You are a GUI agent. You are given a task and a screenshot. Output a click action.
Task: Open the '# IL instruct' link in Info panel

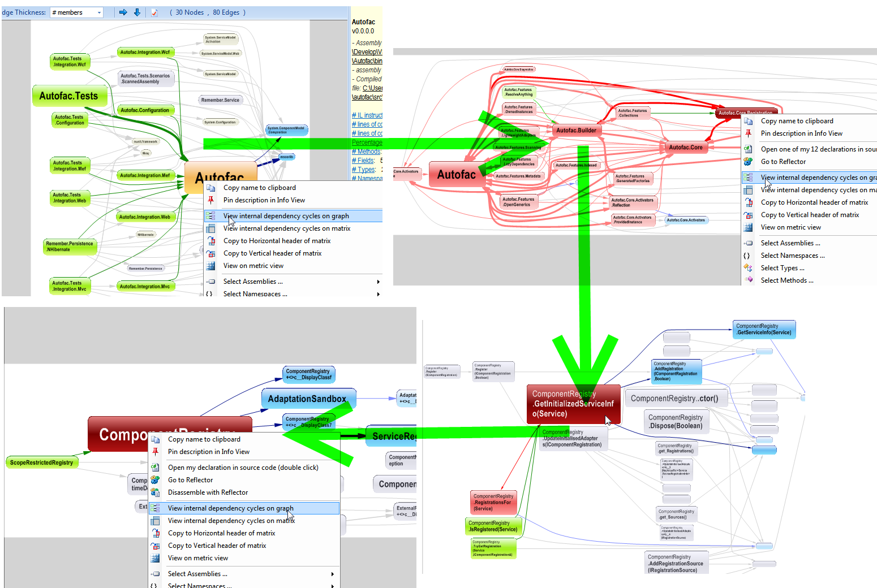pos(367,115)
